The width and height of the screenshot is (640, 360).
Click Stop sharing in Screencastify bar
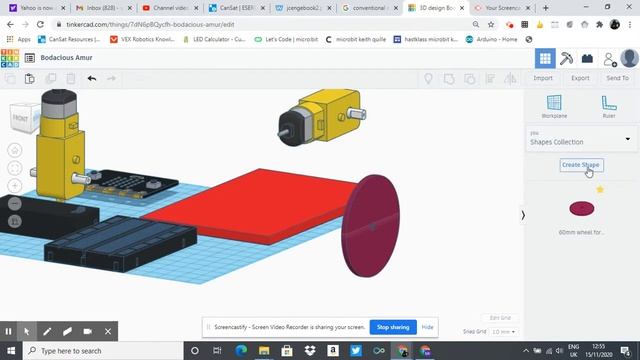tap(393, 327)
